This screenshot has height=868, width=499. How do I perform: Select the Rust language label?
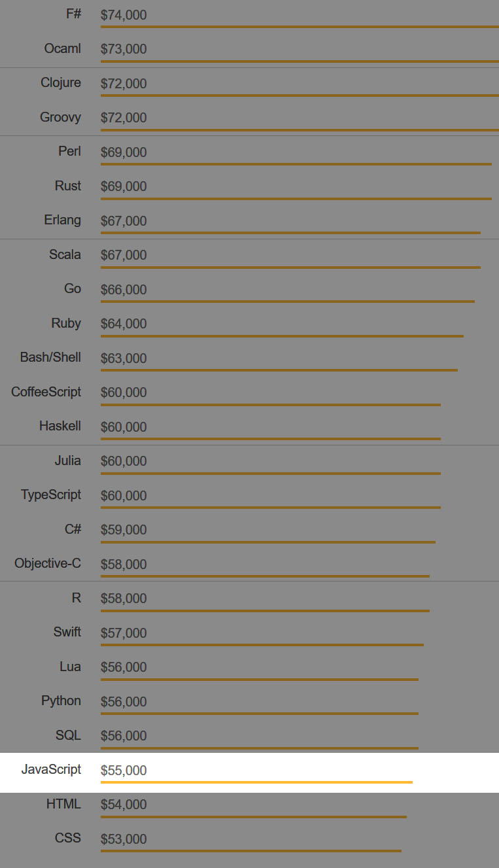(68, 186)
